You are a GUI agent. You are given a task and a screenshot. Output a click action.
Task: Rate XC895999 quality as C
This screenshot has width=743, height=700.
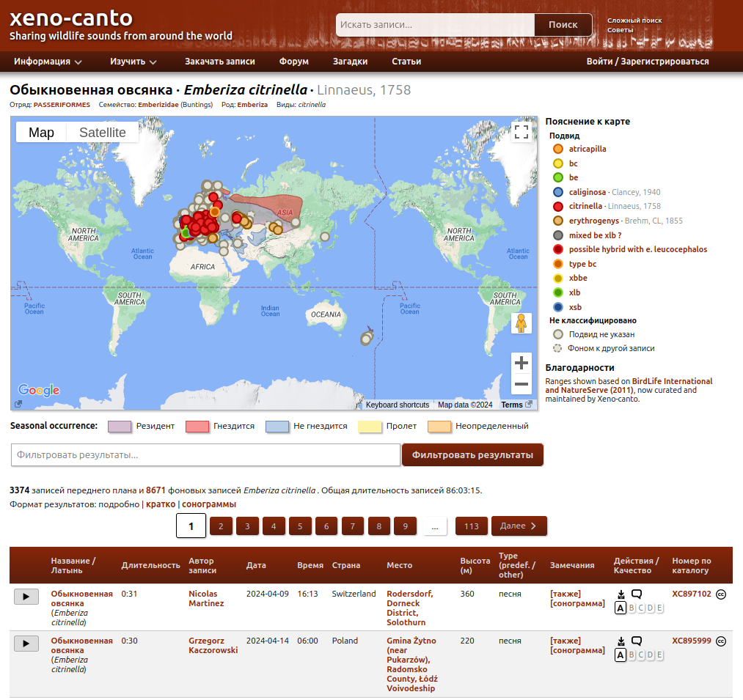pyautogui.click(x=641, y=655)
